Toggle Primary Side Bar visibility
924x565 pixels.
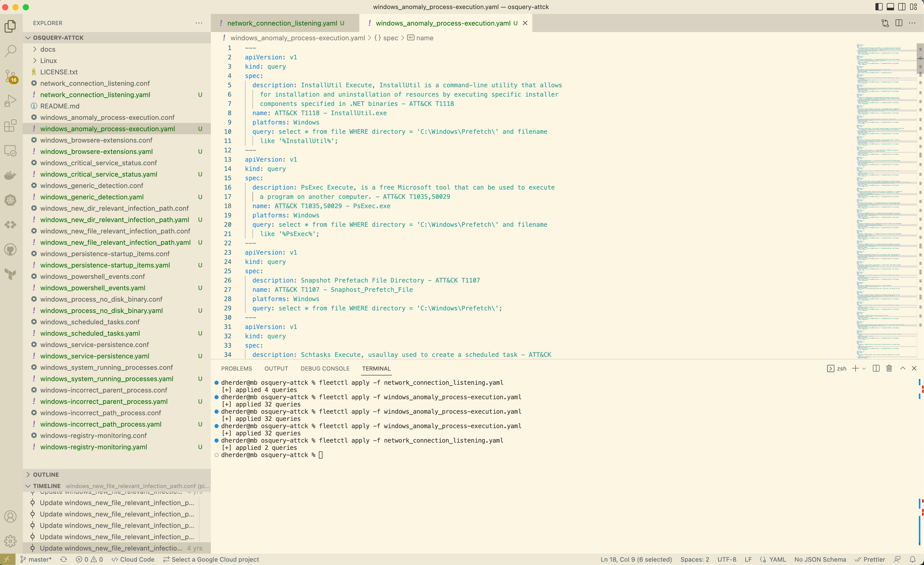(x=879, y=7)
